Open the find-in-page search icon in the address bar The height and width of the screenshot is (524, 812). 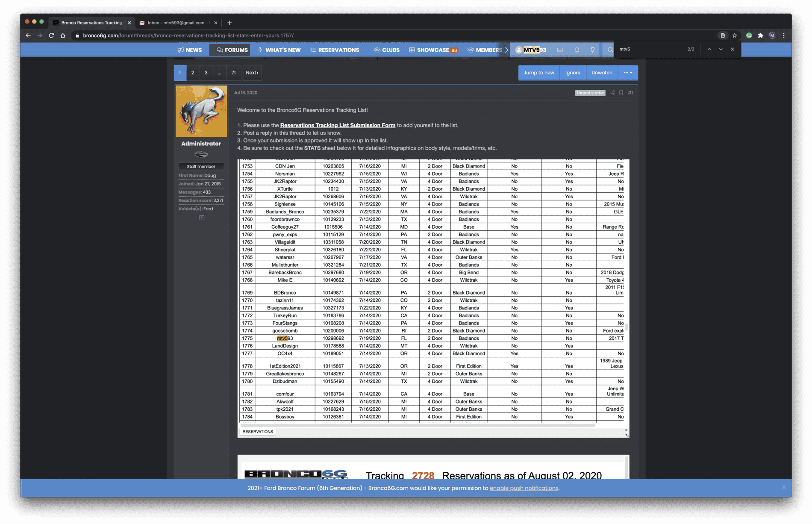click(723, 35)
